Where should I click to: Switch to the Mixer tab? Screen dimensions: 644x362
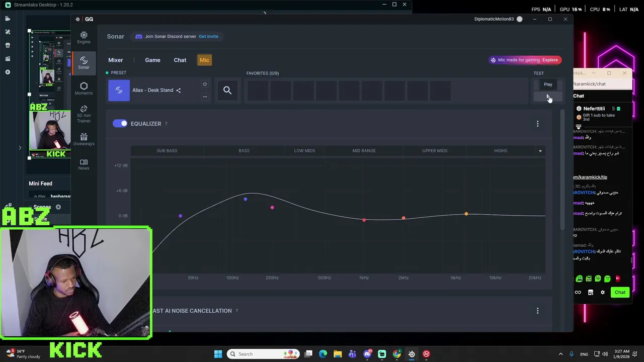(115, 60)
